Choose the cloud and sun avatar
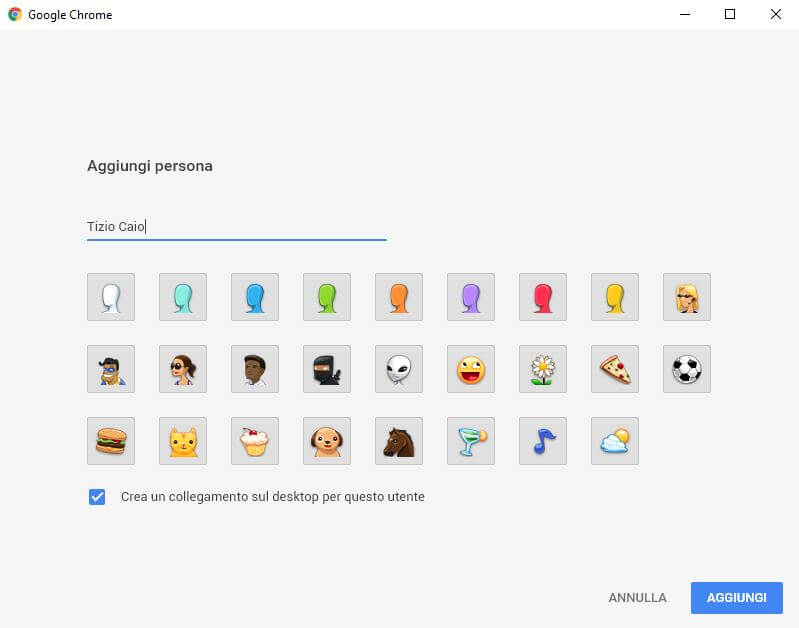 point(615,441)
